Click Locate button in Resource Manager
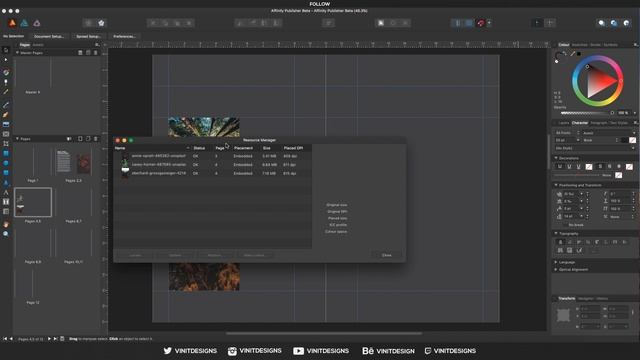 pos(135,255)
